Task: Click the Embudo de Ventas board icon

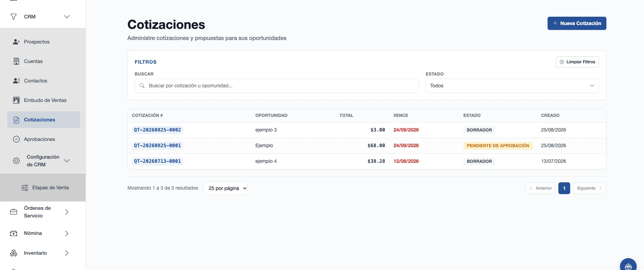Action: click(16, 100)
